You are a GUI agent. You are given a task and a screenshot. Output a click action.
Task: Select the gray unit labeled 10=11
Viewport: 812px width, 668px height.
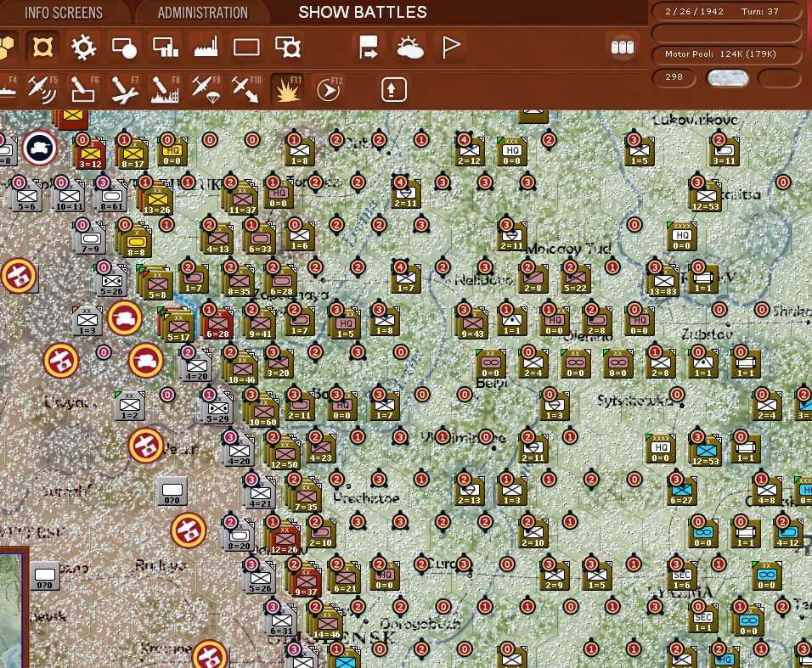(70, 197)
